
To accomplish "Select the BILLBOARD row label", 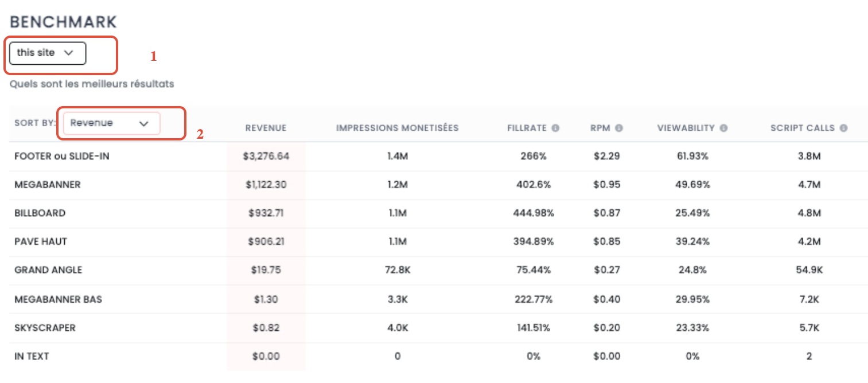I will (40, 213).
